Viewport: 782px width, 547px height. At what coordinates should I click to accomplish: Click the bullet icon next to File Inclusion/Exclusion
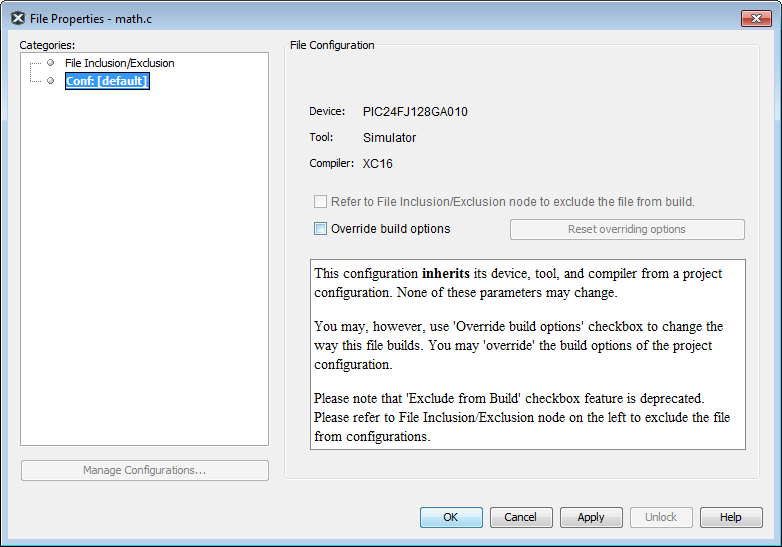click(x=50, y=63)
